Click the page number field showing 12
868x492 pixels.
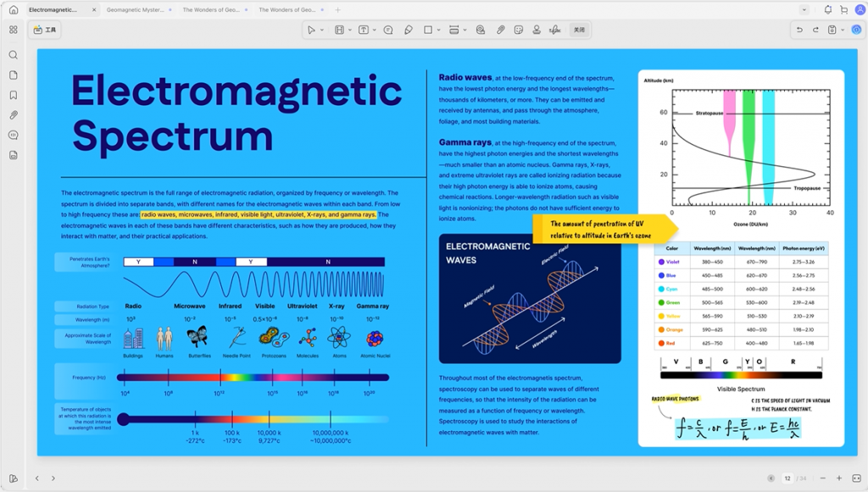[x=787, y=478]
